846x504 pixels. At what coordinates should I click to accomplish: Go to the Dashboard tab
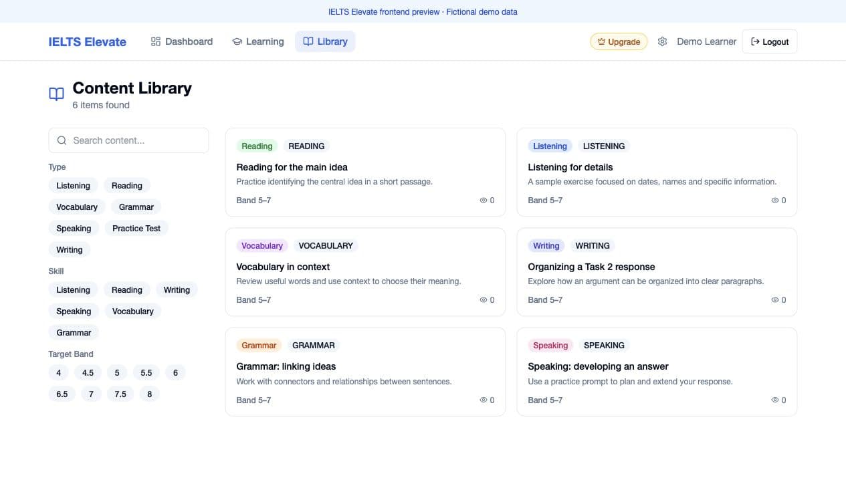(182, 41)
